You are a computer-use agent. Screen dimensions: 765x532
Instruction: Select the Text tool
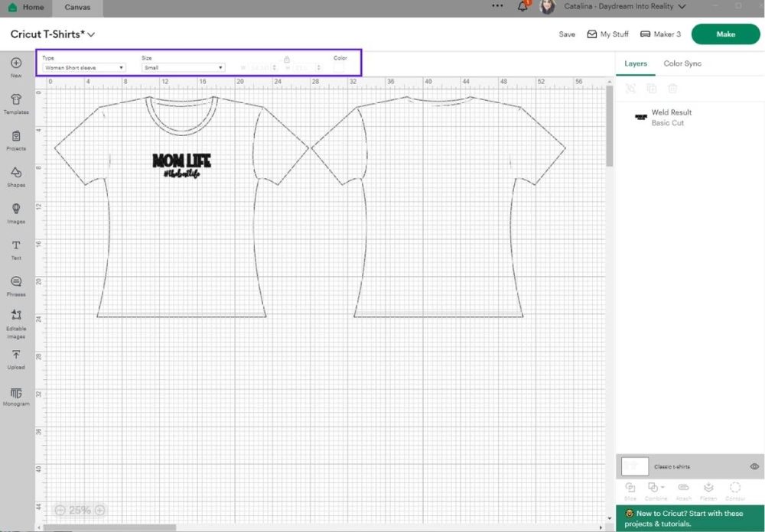(16, 248)
